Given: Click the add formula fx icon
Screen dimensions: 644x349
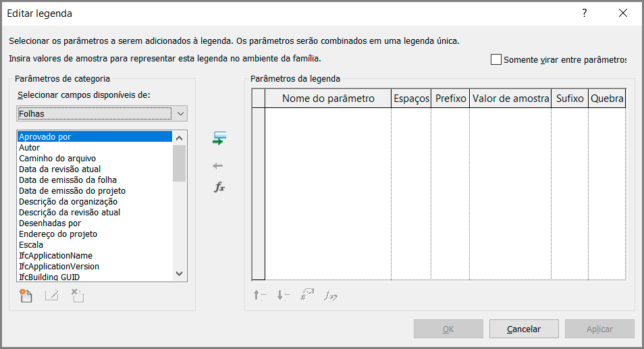Looking at the screenshot, I should 219,188.
